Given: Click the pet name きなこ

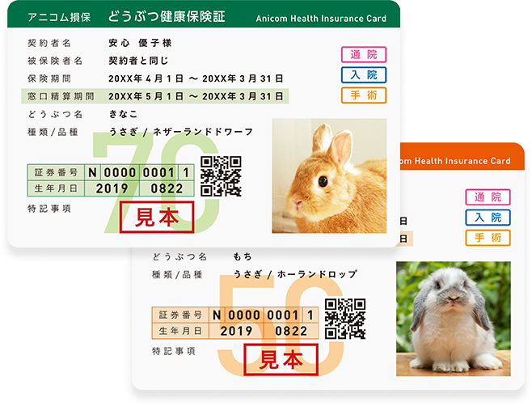Looking at the screenshot, I should tap(123, 114).
